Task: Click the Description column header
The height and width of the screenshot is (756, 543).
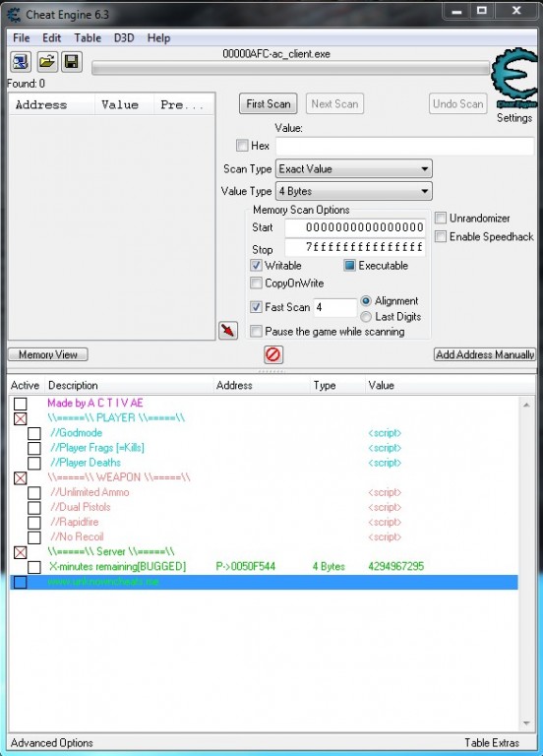Action: pos(129,385)
